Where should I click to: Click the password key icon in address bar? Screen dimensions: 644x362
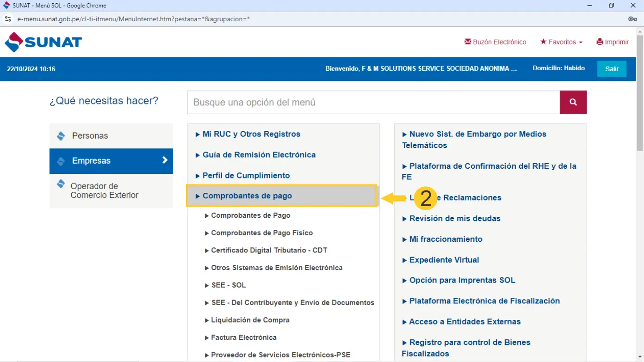pyautogui.click(x=632, y=19)
